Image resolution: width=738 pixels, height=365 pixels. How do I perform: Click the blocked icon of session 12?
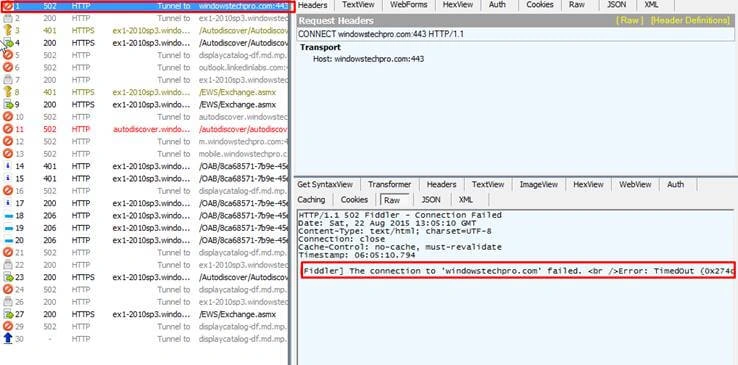click(x=8, y=142)
